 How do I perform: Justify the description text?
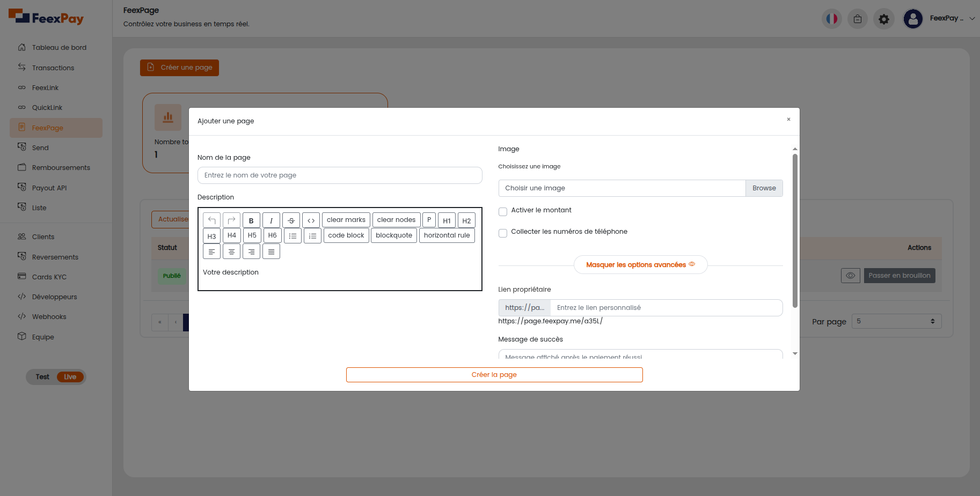(x=271, y=251)
